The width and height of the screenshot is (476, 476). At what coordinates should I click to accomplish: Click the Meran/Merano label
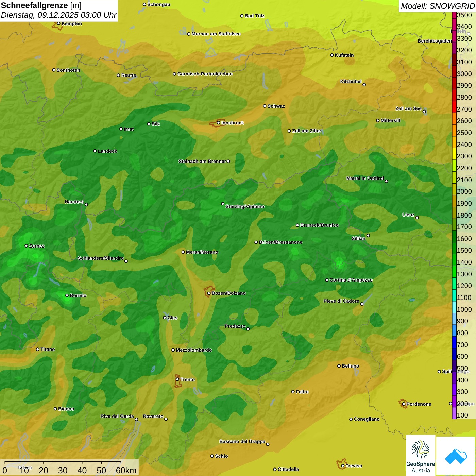coord(202,252)
